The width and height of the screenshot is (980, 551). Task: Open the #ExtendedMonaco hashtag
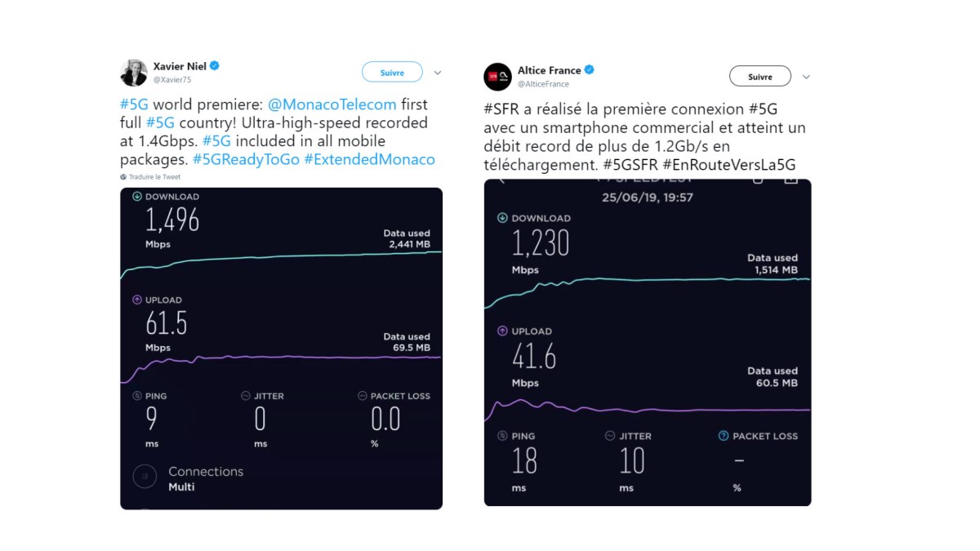click(369, 159)
